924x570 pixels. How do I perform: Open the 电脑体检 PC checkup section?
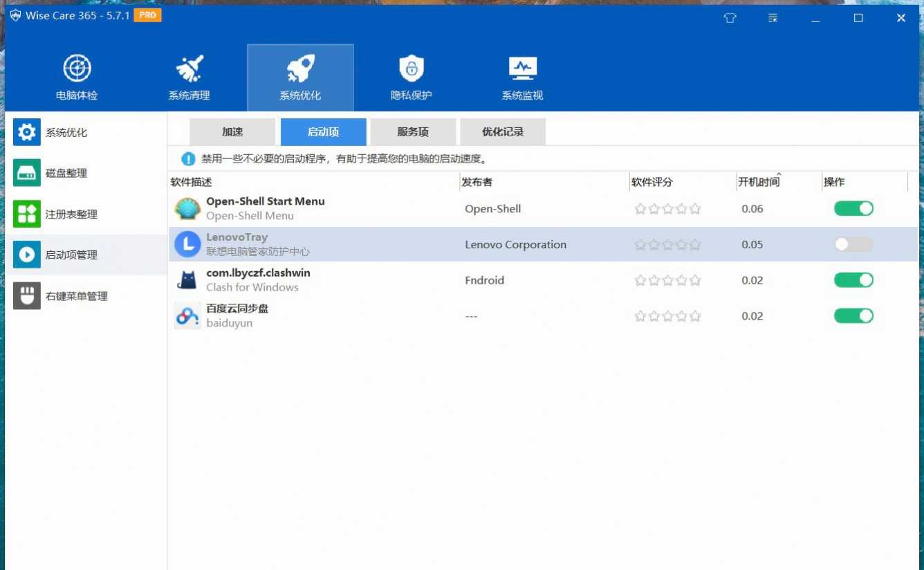pyautogui.click(x=77, y=78)
